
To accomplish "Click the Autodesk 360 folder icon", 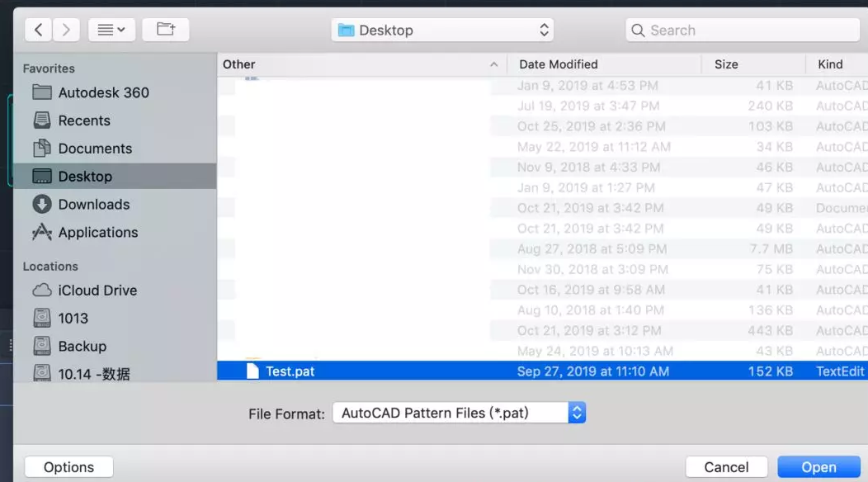I will (42, 92).
